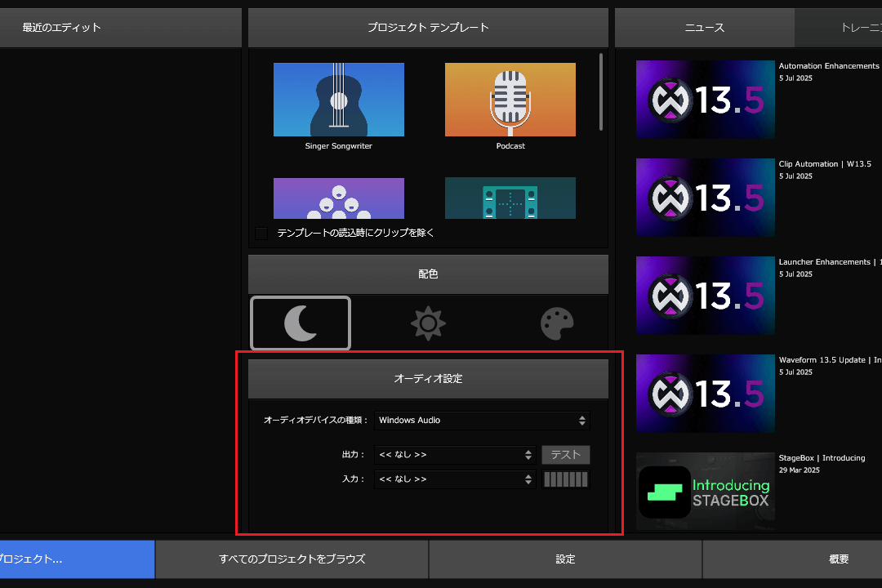
Task: Open the 入力 input device dropdown
Action: coord(455,479)
